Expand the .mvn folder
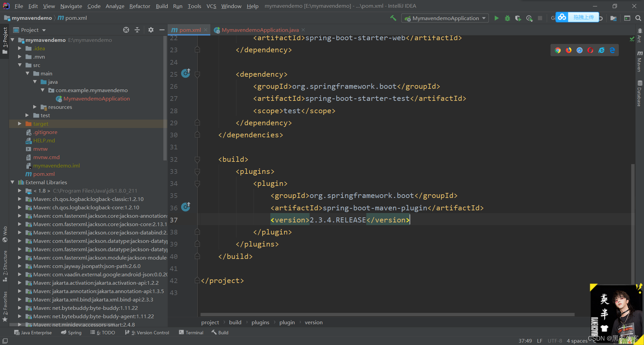 tap(19, 57)
